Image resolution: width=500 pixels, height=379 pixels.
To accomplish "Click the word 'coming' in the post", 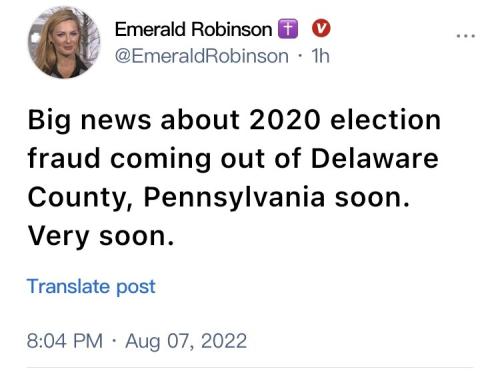I will coord(160,160).
